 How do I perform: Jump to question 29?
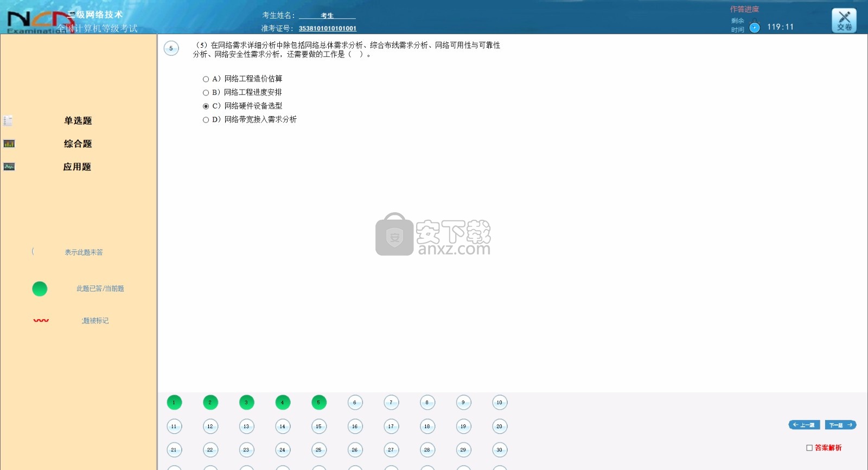point(463,449)
